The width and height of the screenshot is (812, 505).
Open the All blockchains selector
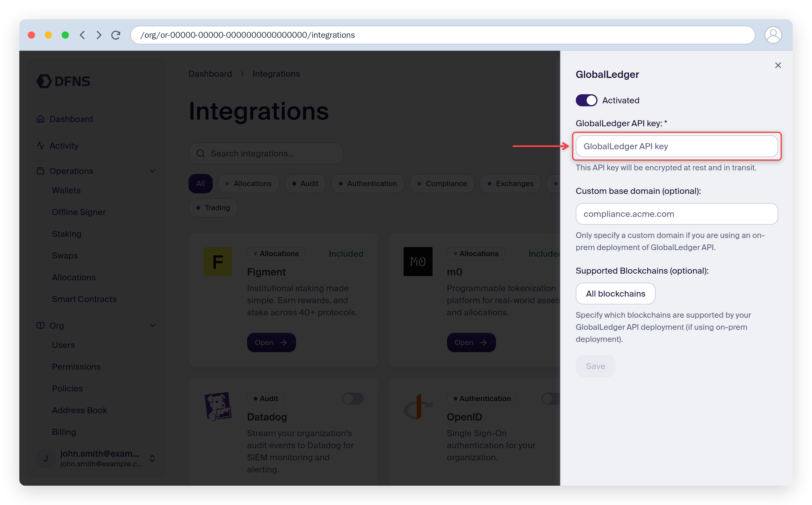[x=615, y=294]
